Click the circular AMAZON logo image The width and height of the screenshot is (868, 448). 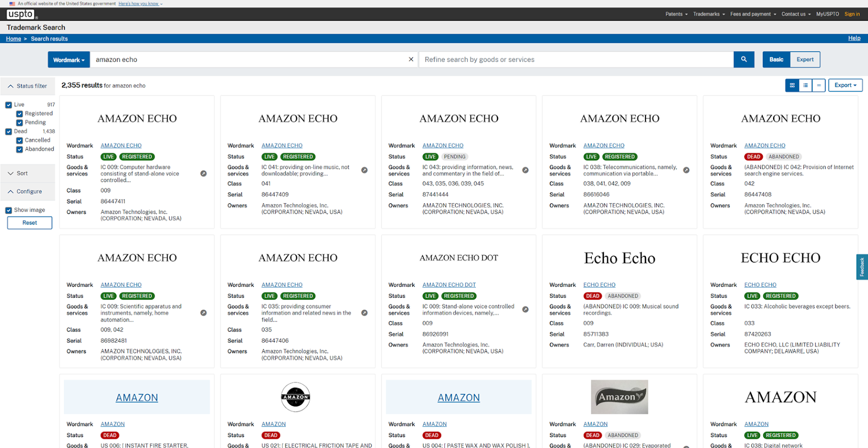point(296,397)
